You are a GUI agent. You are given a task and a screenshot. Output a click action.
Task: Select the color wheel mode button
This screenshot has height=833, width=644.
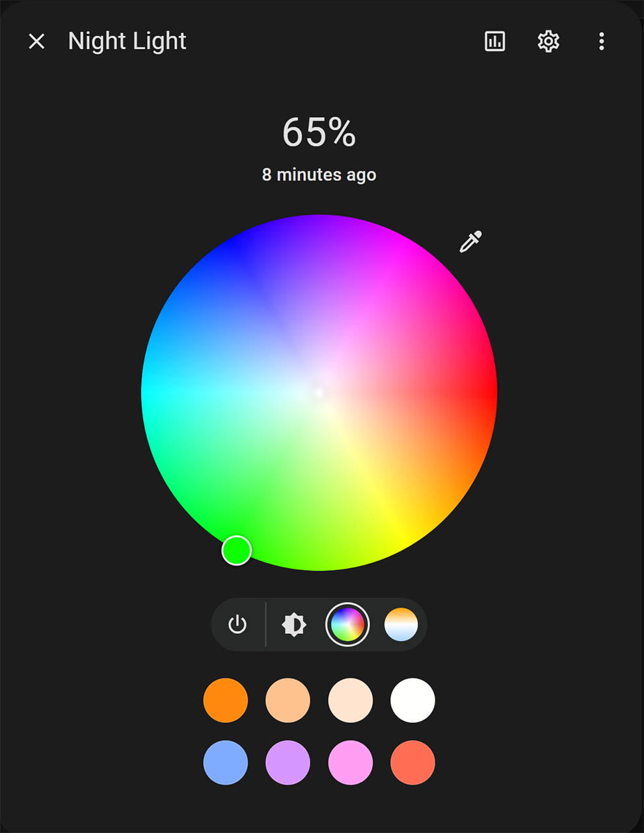coord(347,625)
